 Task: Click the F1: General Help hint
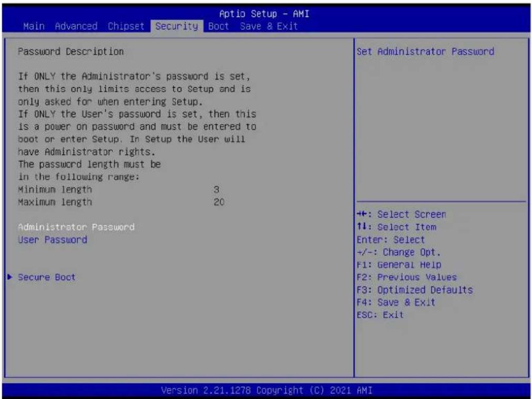click(399, 264)
